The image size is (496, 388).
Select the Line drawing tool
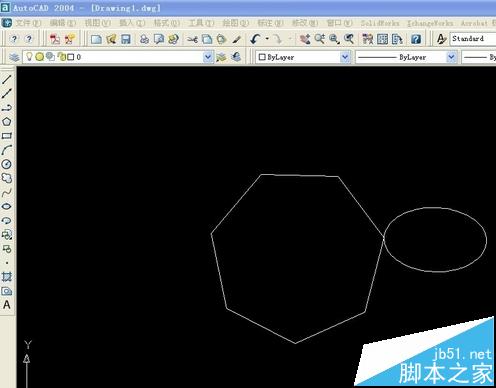tap(7, 79)
